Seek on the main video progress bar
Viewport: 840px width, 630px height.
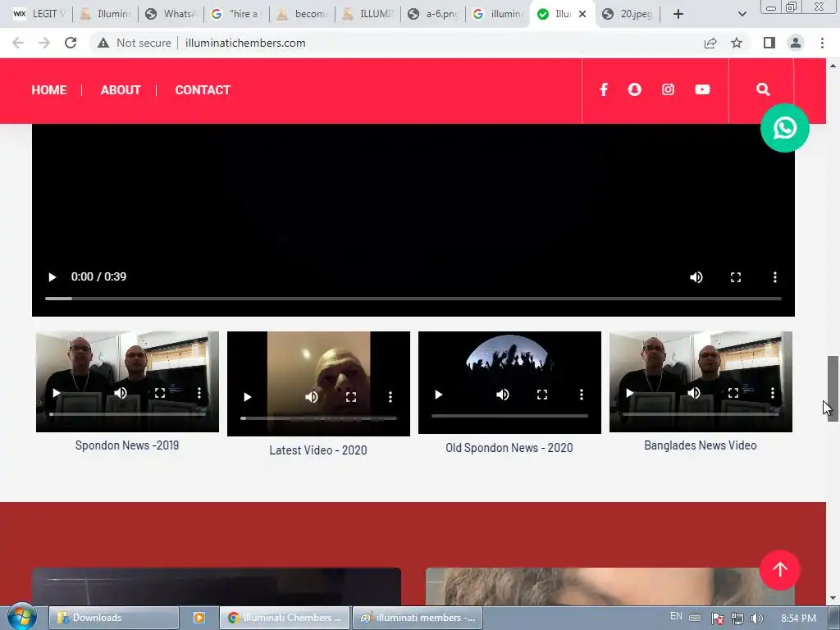point(413,299)
